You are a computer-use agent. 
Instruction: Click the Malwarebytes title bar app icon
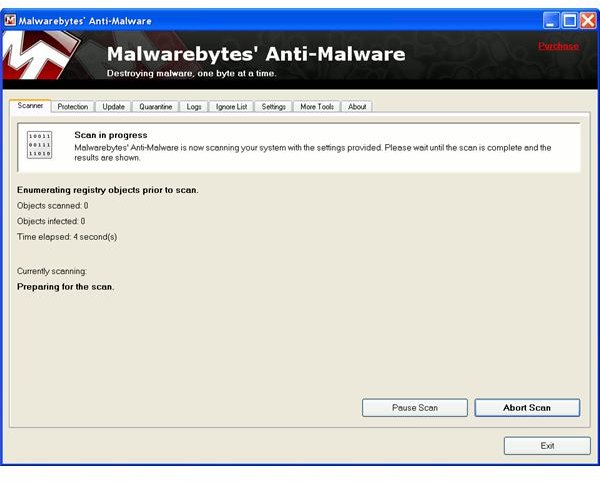click(x=10, y=20)
